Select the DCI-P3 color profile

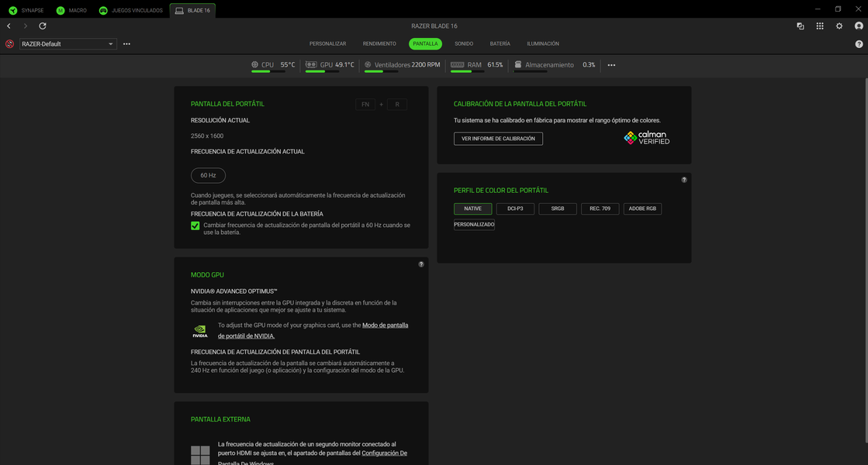(x=515, y=208)
